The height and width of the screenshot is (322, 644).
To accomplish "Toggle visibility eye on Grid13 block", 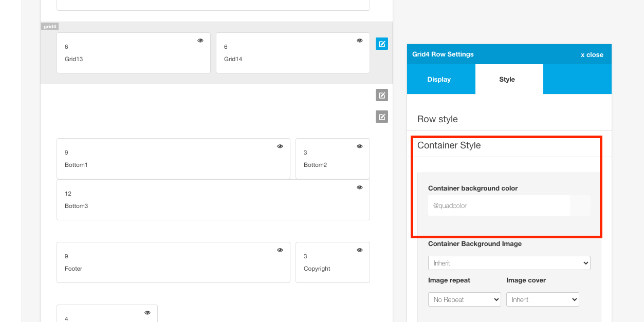I will click(200, 41).
